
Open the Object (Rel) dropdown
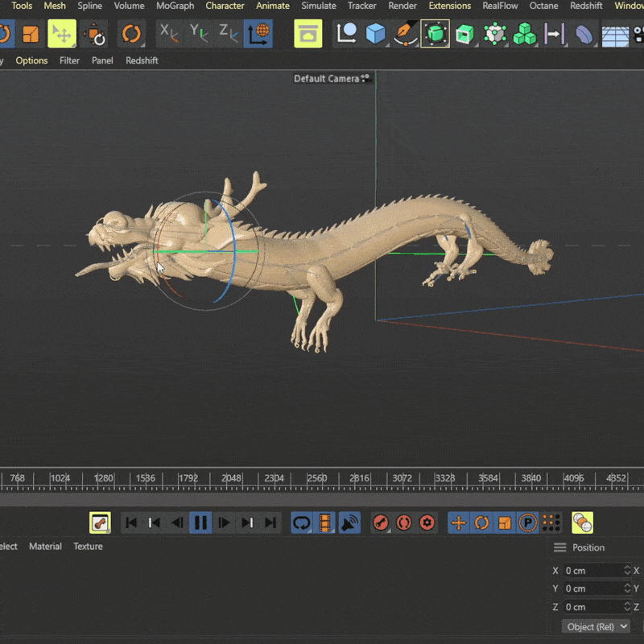coord(597,626)
